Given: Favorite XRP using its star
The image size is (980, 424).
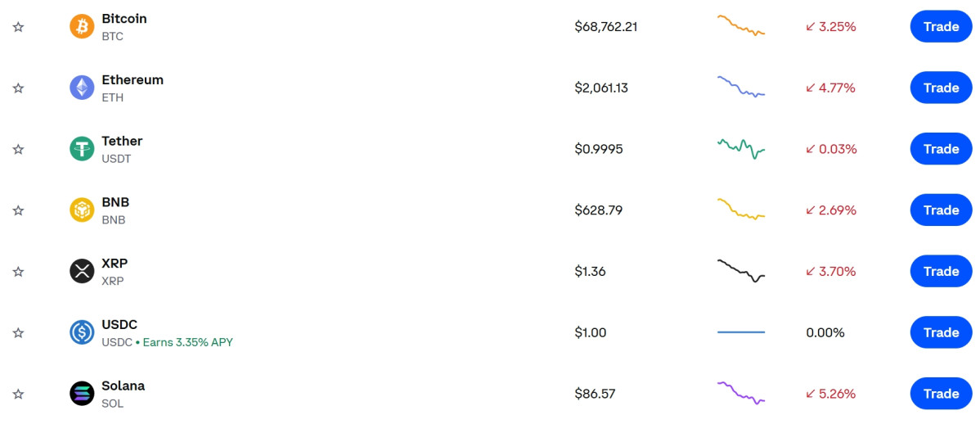Looking at the screenshot, I should coord(19,271).
